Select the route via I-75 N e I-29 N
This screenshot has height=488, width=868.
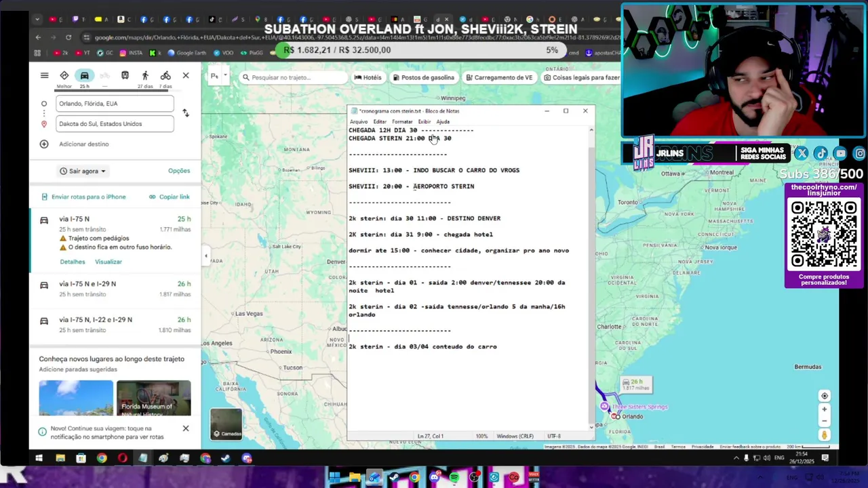(x=115, y=289)
